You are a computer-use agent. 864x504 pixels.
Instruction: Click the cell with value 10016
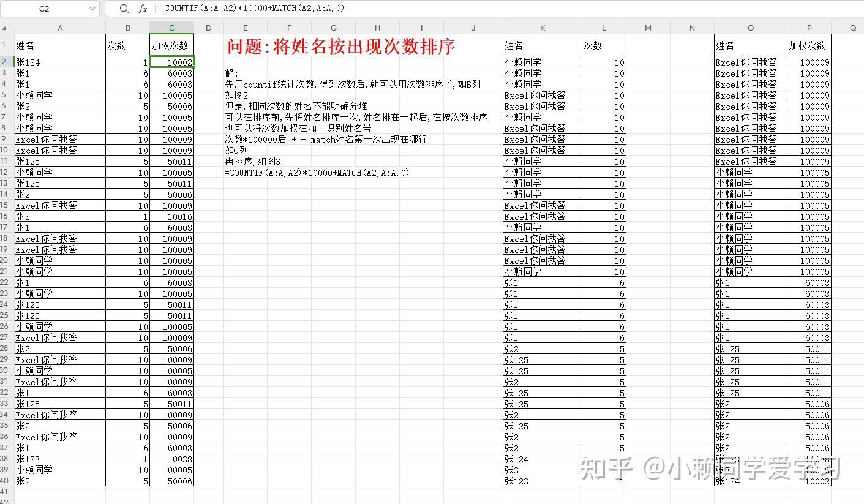[x=171, y=216]
